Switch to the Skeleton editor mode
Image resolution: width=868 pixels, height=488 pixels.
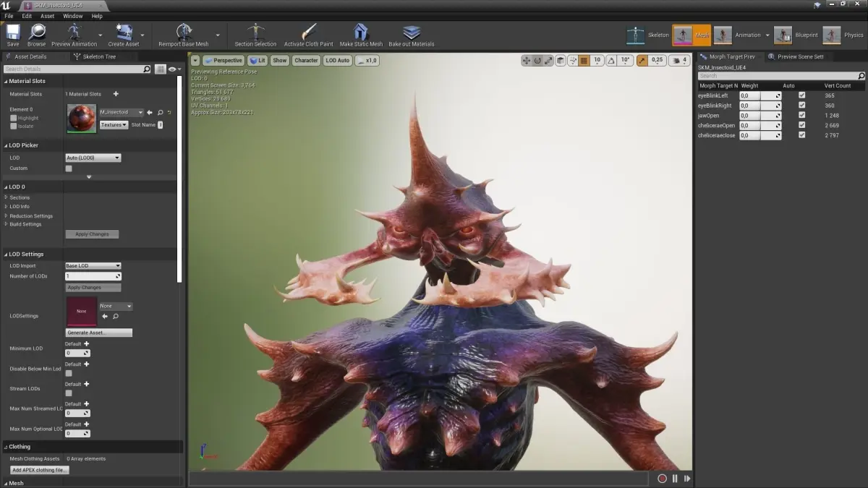click(648, 35)
